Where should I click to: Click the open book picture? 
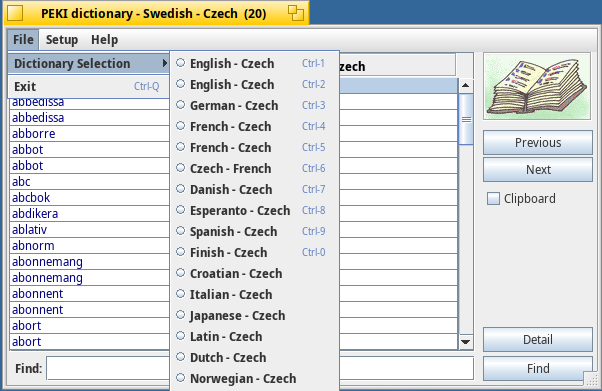click(537, 86)
